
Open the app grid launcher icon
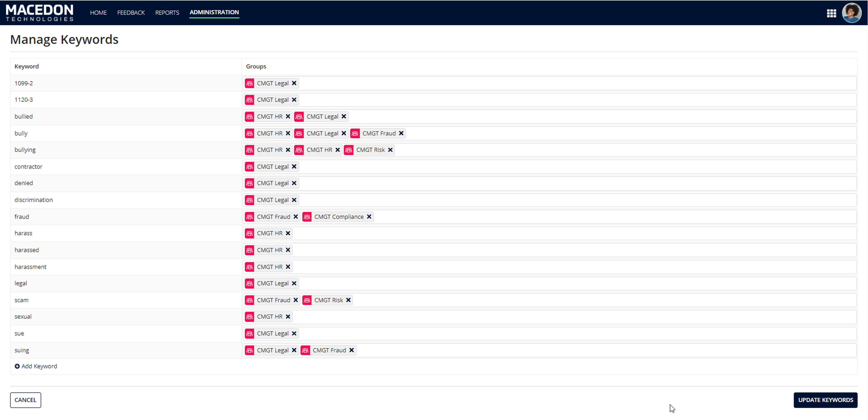tap(831, 13)
